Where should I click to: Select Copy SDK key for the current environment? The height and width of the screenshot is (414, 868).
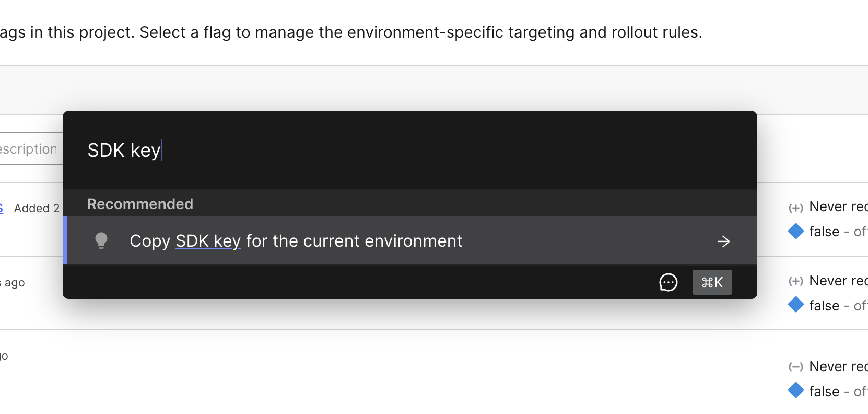pos(410,241)
